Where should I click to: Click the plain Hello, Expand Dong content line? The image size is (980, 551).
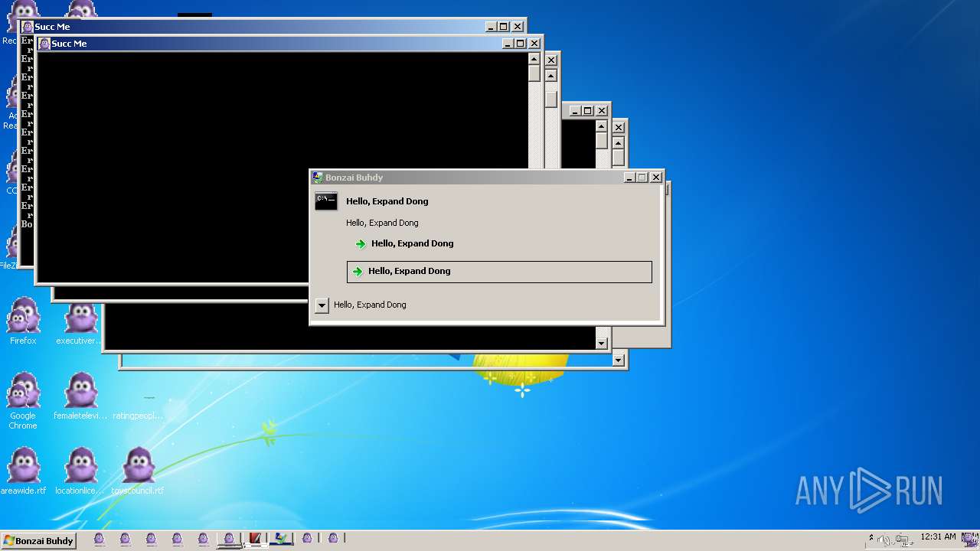382,223
